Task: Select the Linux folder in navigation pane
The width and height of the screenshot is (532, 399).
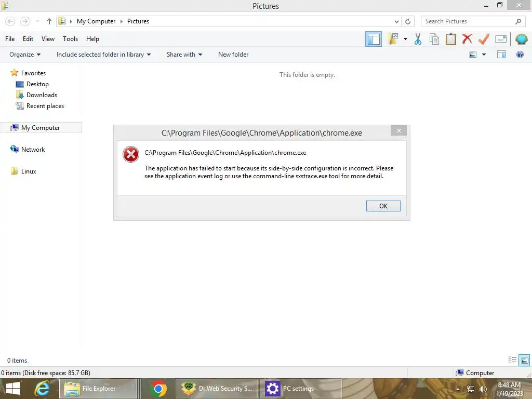Action: click(x=29, y=171)
